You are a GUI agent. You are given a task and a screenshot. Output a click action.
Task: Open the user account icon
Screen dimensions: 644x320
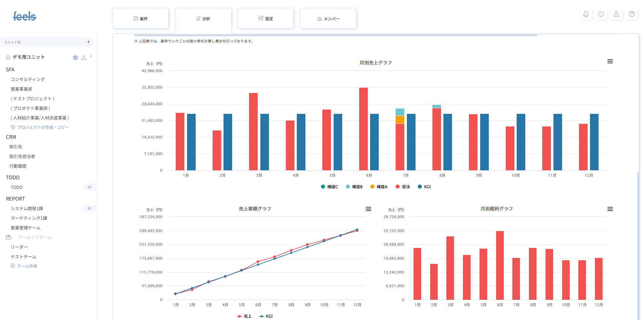click(x=616, y=14)
